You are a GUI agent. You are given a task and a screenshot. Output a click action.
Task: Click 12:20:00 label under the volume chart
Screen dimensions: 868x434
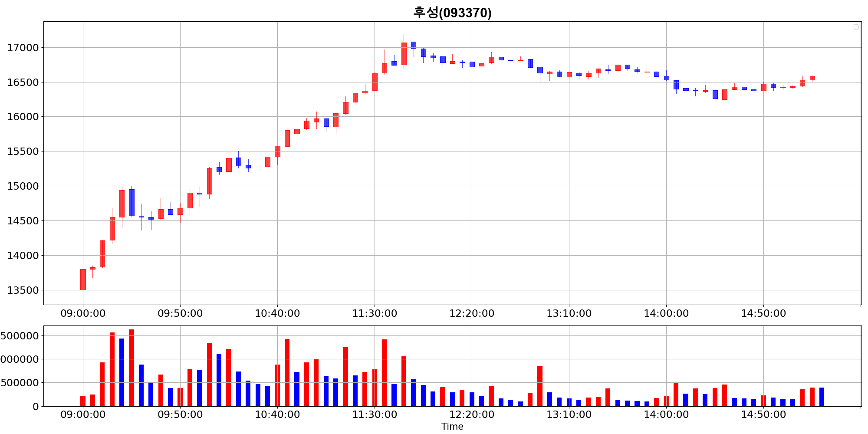click(472, 414)
